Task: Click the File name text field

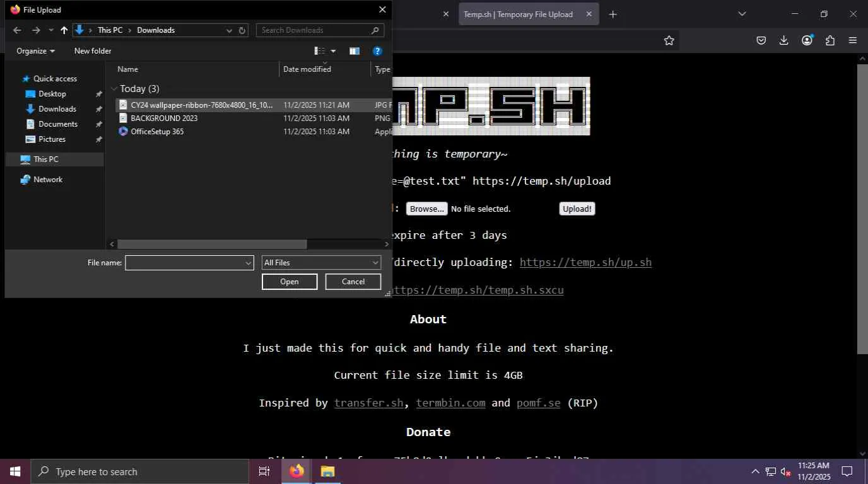Action: [x=184, y=263]
